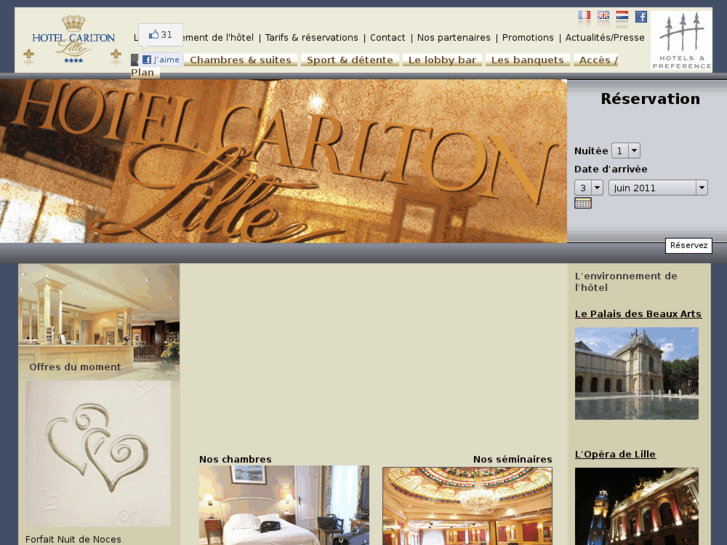Open Nos partenaires menu item

(453, 38)
